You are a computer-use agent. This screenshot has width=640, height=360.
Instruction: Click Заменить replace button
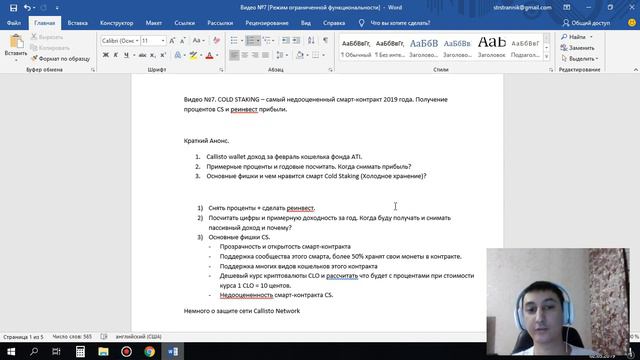pyautogui.click(x=577, y=48)
